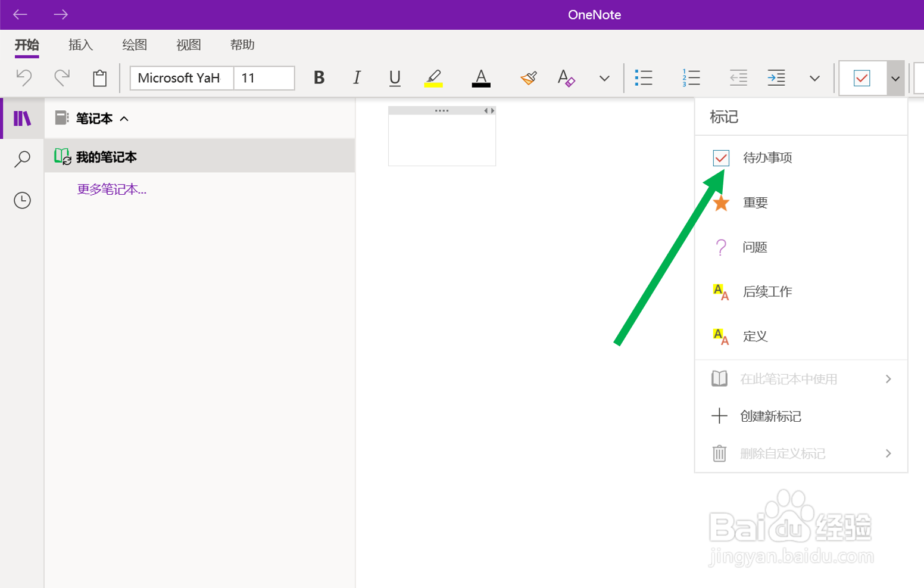Click the clipboard paste icon
The height and width of the screenshot is (588, 924).
(x=99, y=78)
